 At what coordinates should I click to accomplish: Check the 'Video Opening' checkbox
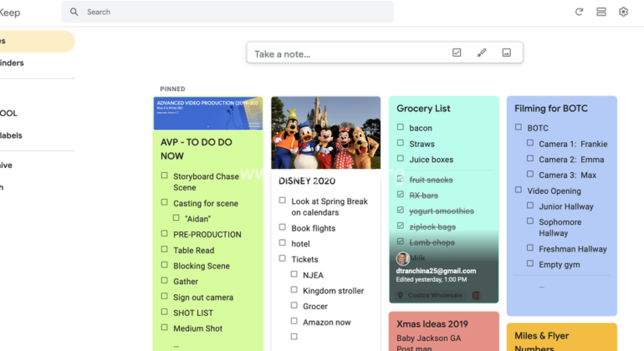pos(519,190)
